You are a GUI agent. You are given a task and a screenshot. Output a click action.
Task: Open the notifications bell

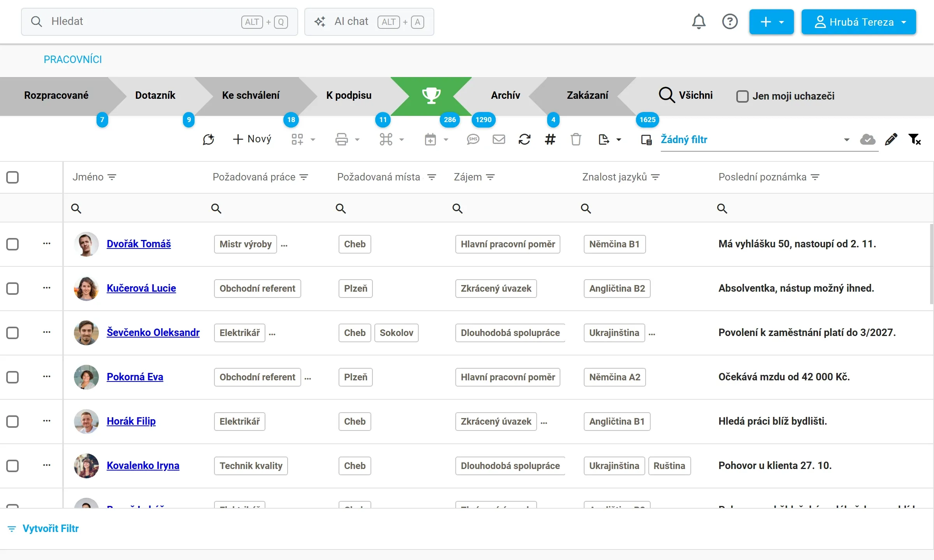(699, 22)
